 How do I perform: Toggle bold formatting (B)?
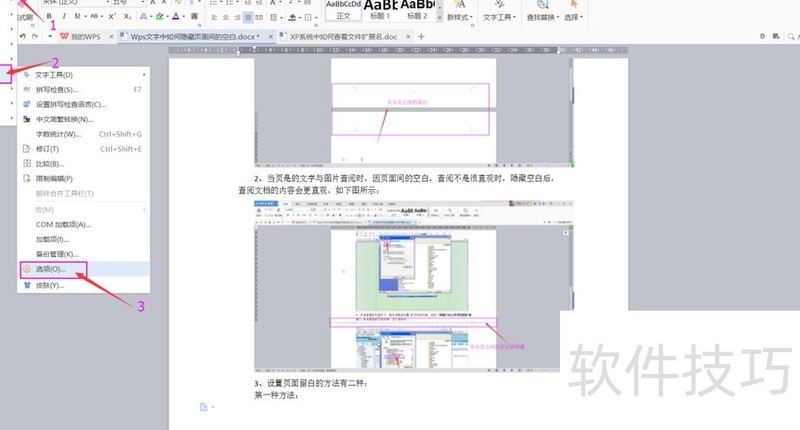pos(49,16)
